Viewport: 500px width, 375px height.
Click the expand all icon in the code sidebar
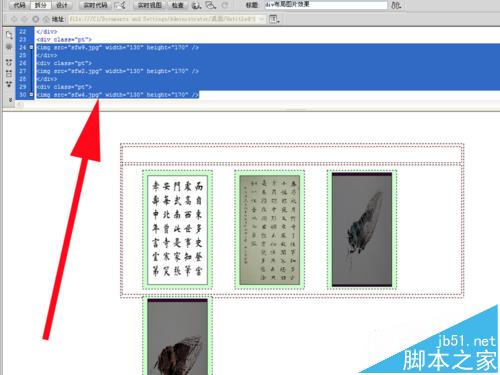point(9,84)
